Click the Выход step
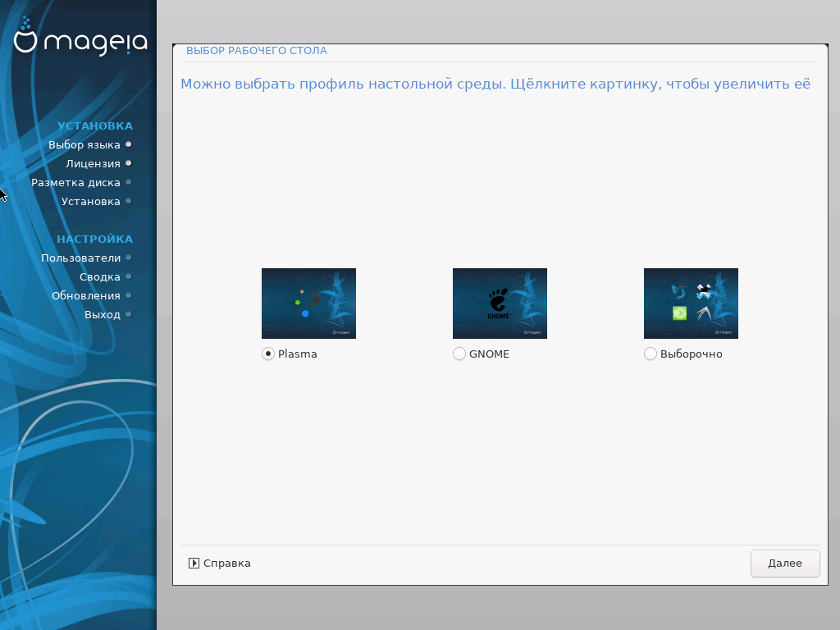 point(103,314)
